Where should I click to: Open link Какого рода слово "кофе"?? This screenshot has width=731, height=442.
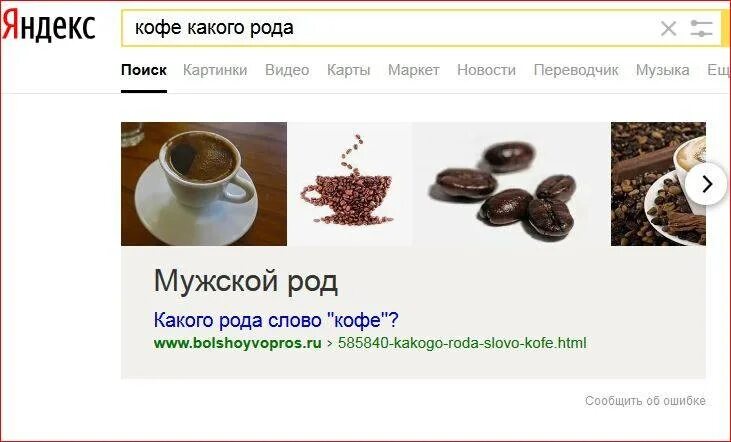[276, 320]
